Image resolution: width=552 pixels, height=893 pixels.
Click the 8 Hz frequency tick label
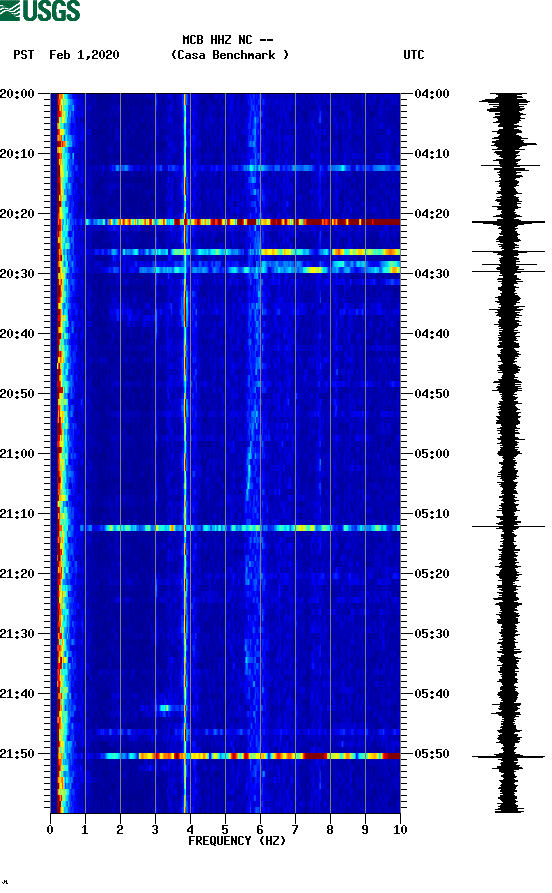pyautogui.click(x=330, y=830)
